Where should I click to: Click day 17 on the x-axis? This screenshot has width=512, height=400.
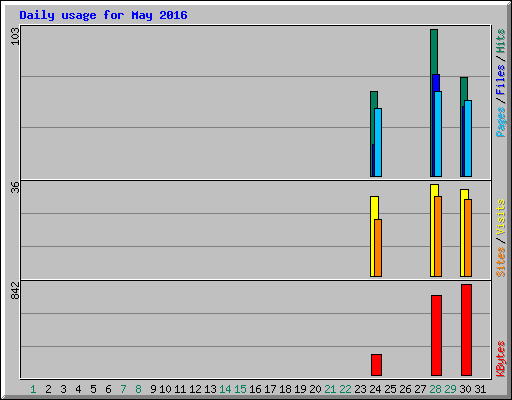(270, 389)
